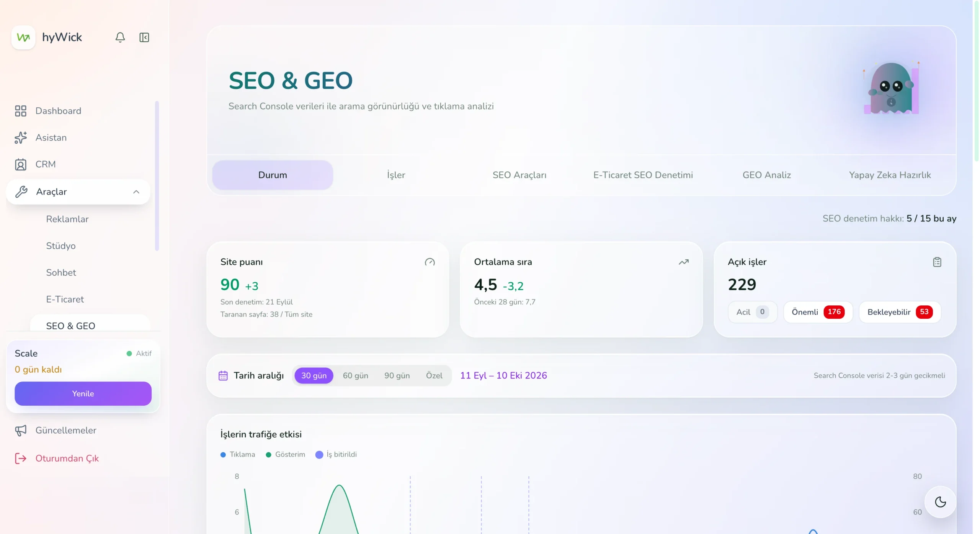980x534 pixels.
Task: Open the SEO Araçları tab
Action: click(x=519, y=175)
